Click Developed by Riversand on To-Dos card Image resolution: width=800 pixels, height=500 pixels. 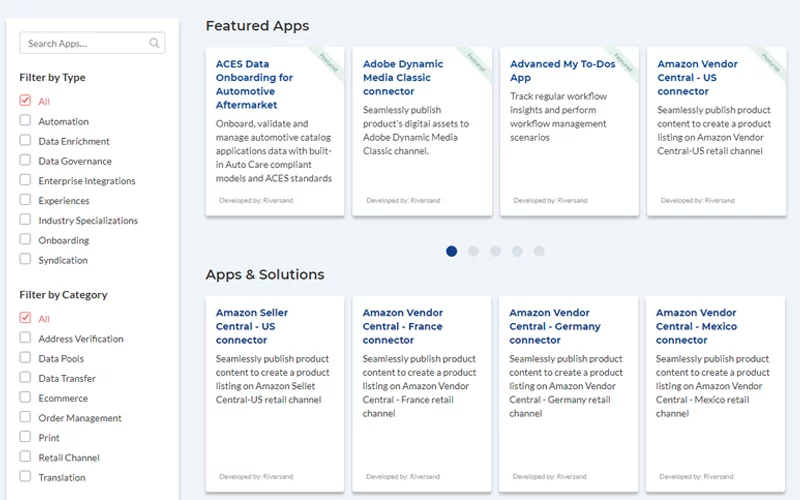[x=551, y=201]
